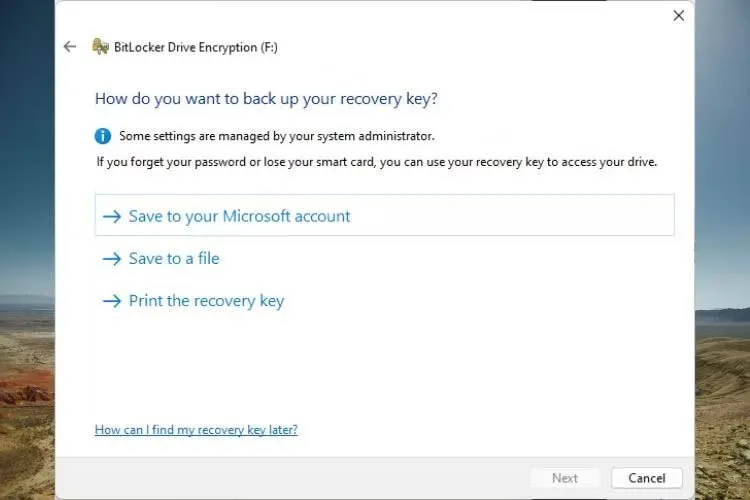Click the arrow icon beside Save to your Microsoft account

pos(111,216)
